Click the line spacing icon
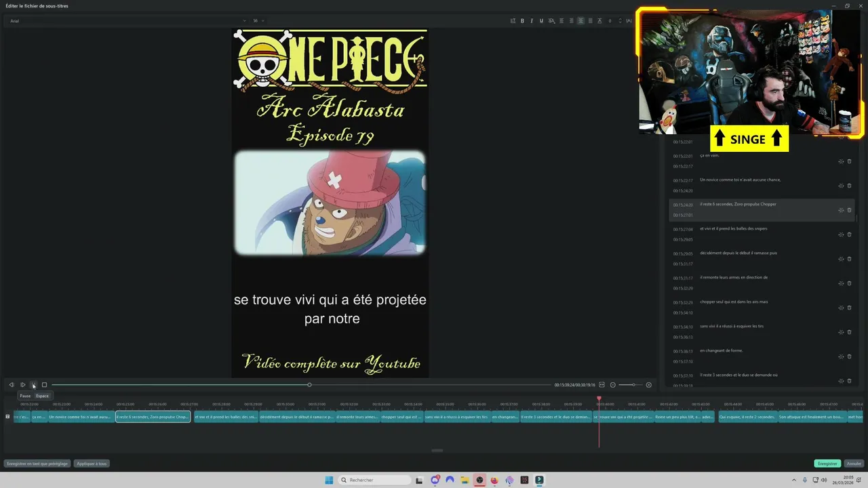Image resolution: width=868 pixels, height=488 pixels. coord(599,21)
